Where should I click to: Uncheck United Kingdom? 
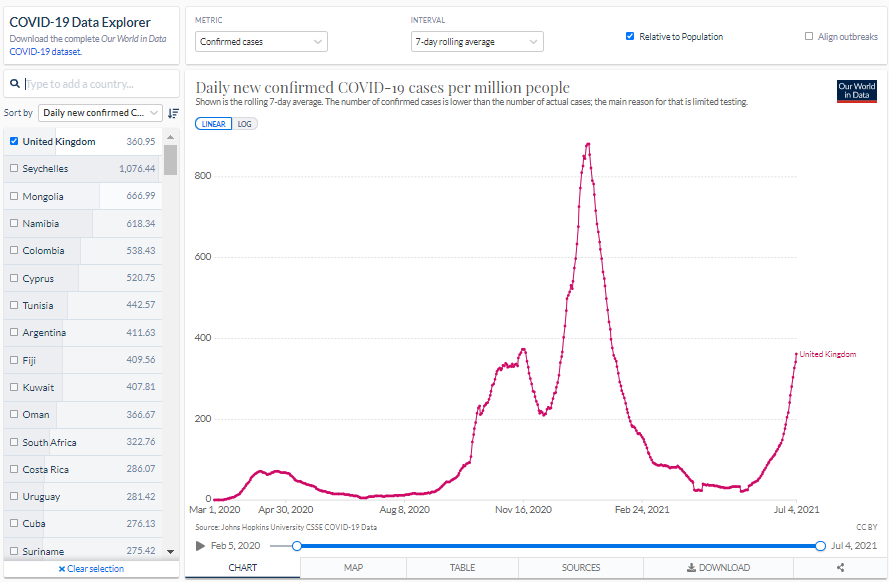pos(14,141)
